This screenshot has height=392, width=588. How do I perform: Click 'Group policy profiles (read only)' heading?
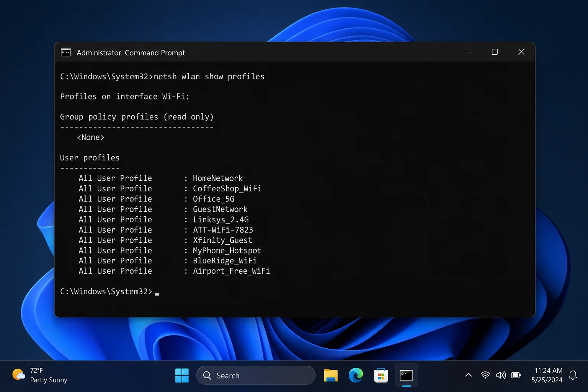point(137,117)
